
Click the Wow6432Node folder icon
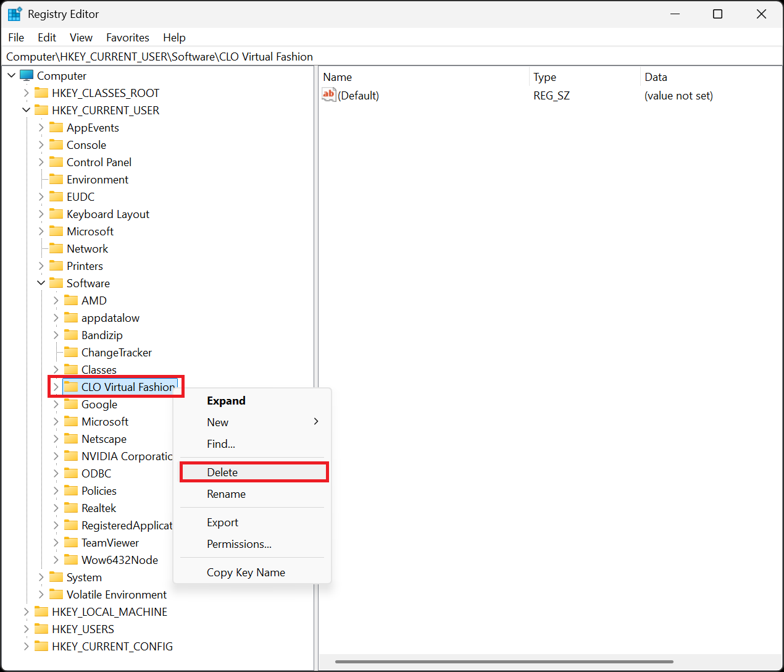pos(71,560)
